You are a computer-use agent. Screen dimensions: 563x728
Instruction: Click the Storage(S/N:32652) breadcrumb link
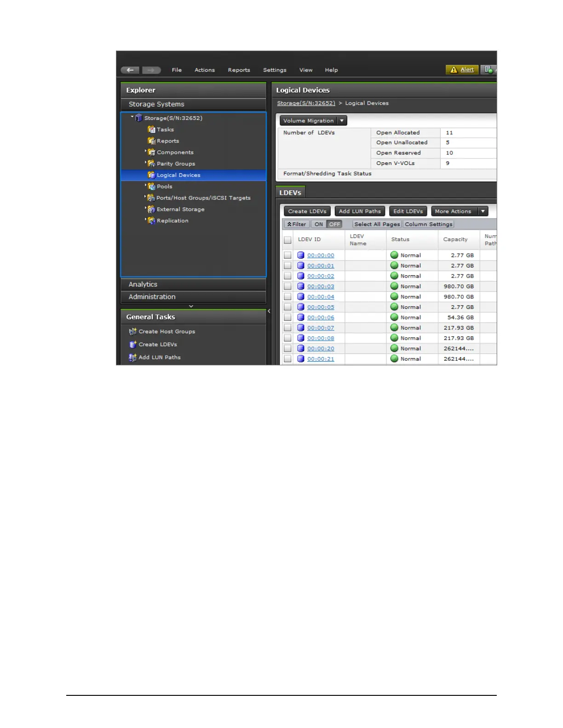pyautogui.click(x=306, y=103)
